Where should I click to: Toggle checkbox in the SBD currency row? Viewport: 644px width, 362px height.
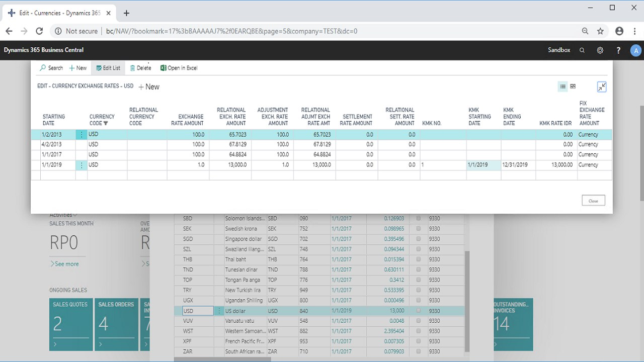click(x=418, y=219)
